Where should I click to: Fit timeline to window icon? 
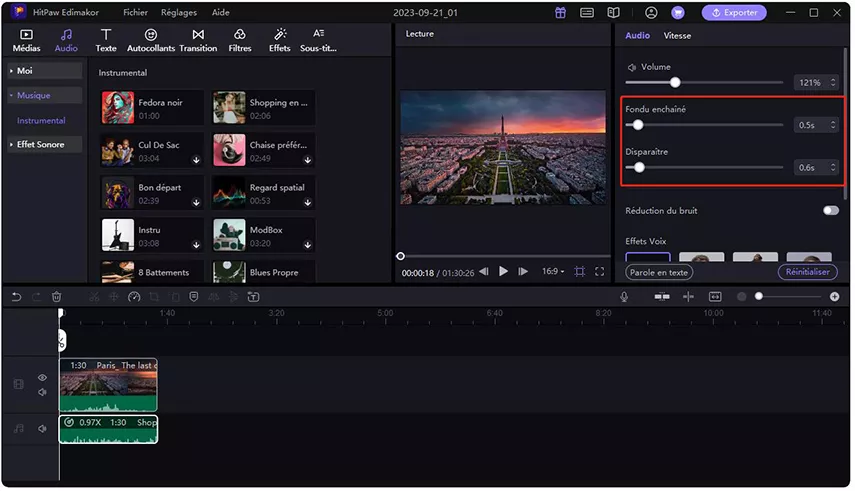coord(715,297)
